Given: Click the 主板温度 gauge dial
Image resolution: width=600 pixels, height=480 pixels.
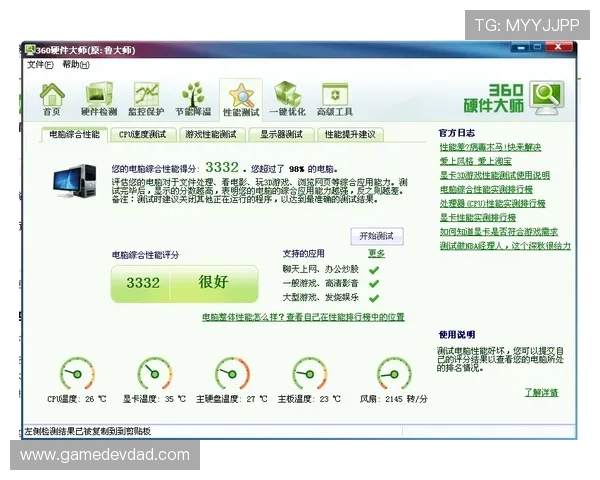Looking at the screenshot, I should pyautogui.click(x=310, y=374).
